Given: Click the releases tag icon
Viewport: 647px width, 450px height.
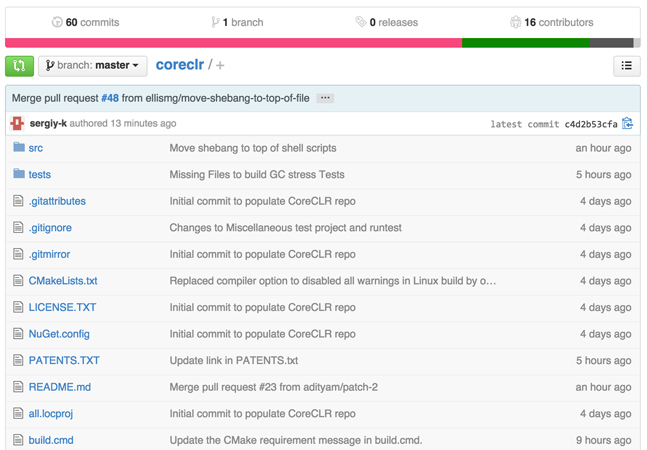Looking at the screenshot, I should [361, 22].
